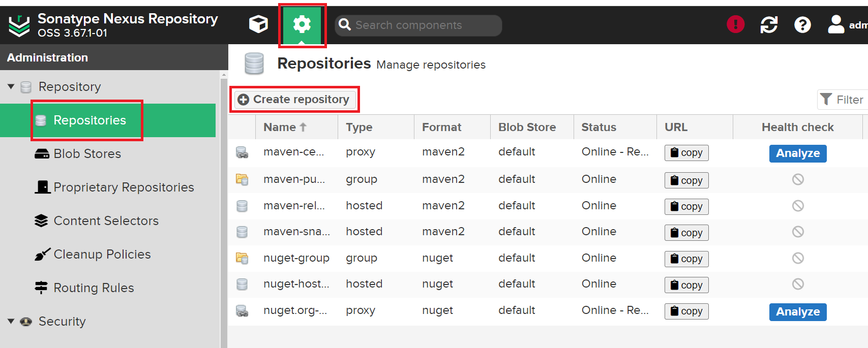This screenshot has width=868, height=348.
Task: Open the Administration gear icon
Action: click(x=302, y=24)
